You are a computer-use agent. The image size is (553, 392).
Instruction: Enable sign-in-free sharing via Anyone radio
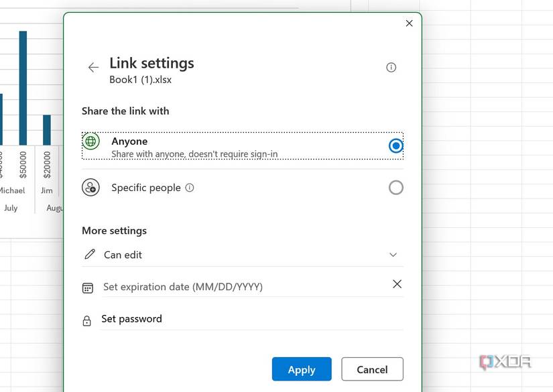coord(395,145)
